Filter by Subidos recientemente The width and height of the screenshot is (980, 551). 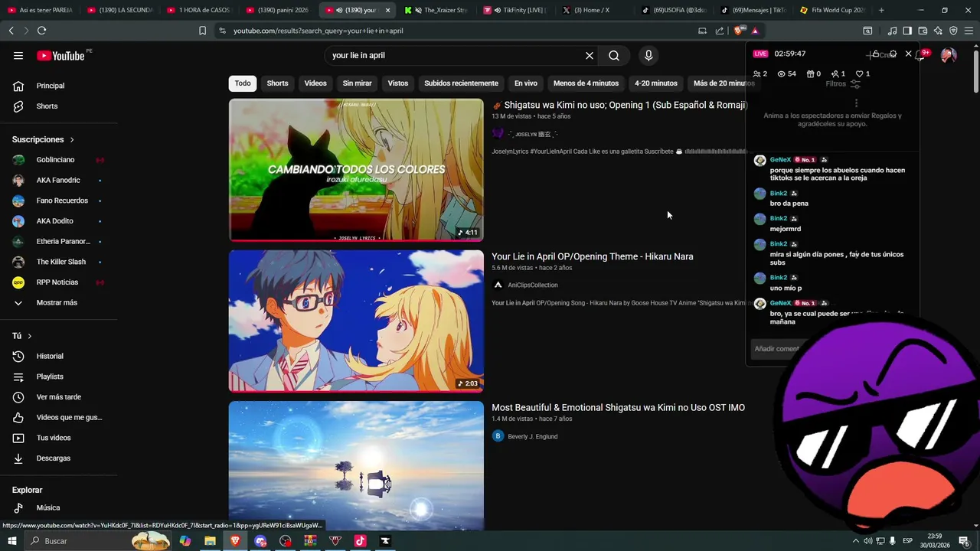[x=461, y=83]
